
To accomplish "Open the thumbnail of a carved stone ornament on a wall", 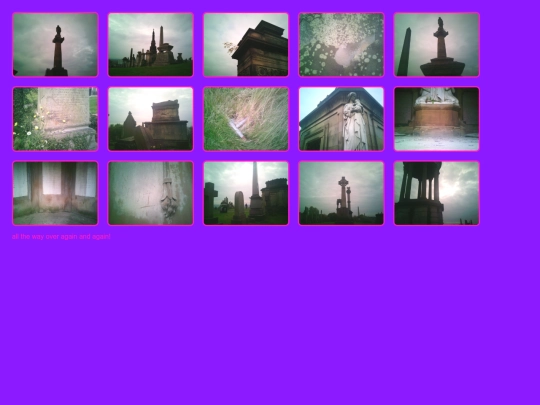I will (x=151, y=194).
